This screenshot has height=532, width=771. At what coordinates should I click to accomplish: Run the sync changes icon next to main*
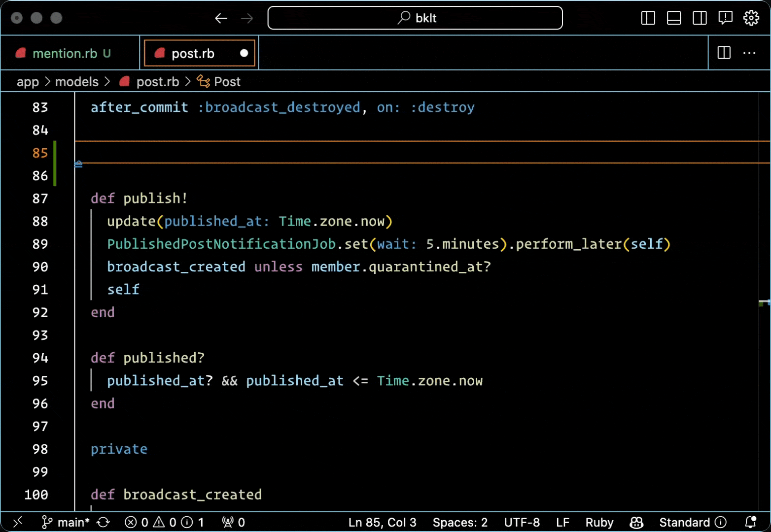pyautogui.click(x=103, y=522)
